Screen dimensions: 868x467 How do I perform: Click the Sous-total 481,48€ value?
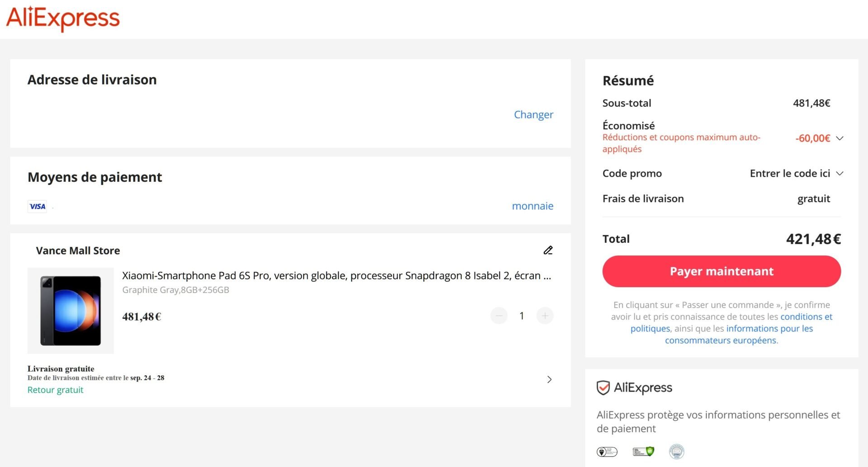[811, 103]
